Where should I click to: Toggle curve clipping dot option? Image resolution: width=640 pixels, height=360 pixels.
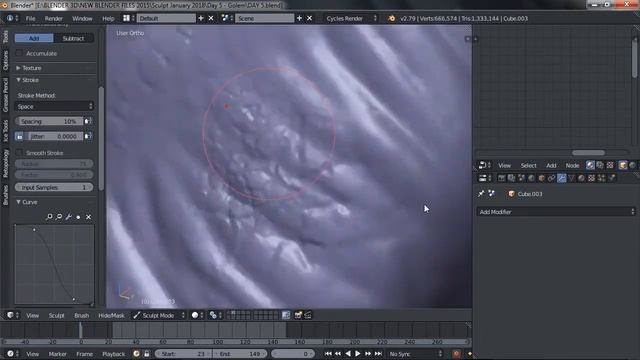pos(78,217)
